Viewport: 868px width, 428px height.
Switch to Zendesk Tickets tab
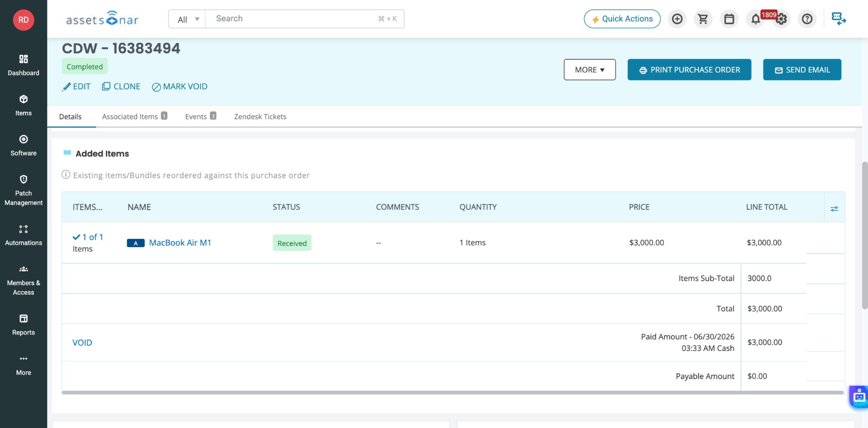260,116
